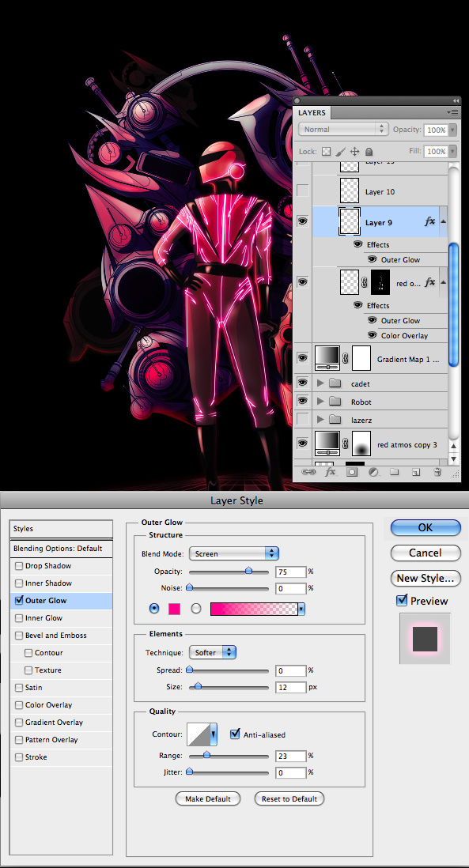Hide the red atmos copy 3 layer

(303, 443)
